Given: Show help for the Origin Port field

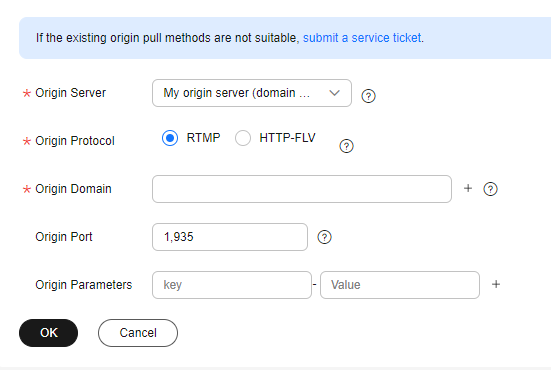Looking at the screenshot, I should tap(324, 237).
